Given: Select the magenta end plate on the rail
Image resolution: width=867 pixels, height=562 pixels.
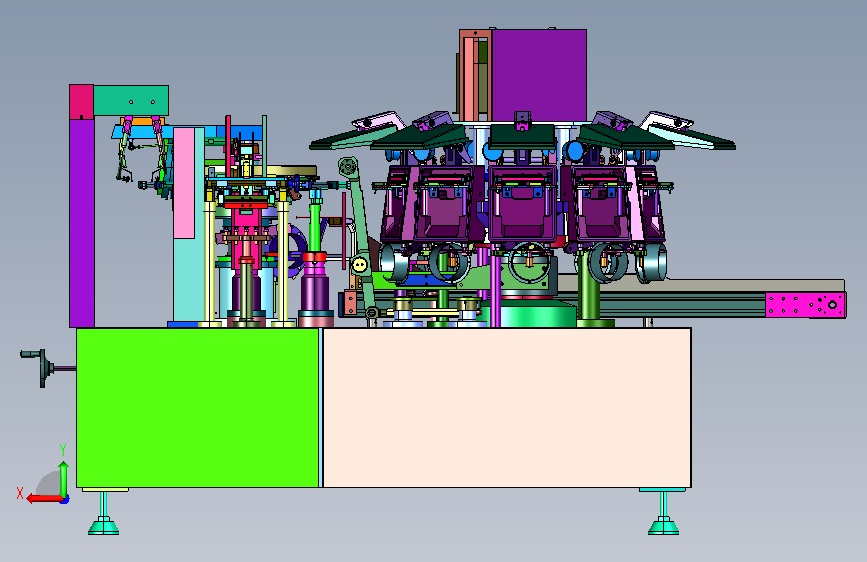Looking at the screenshot, I should [x=806, y=305].
